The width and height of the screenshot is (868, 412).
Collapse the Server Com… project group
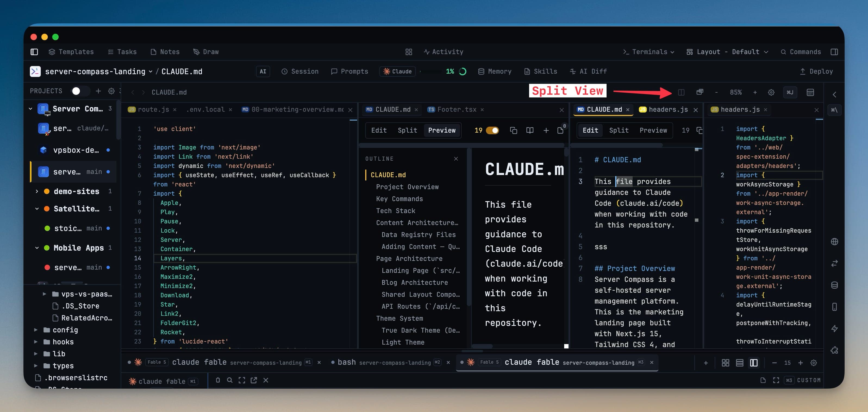click(30, 109)
